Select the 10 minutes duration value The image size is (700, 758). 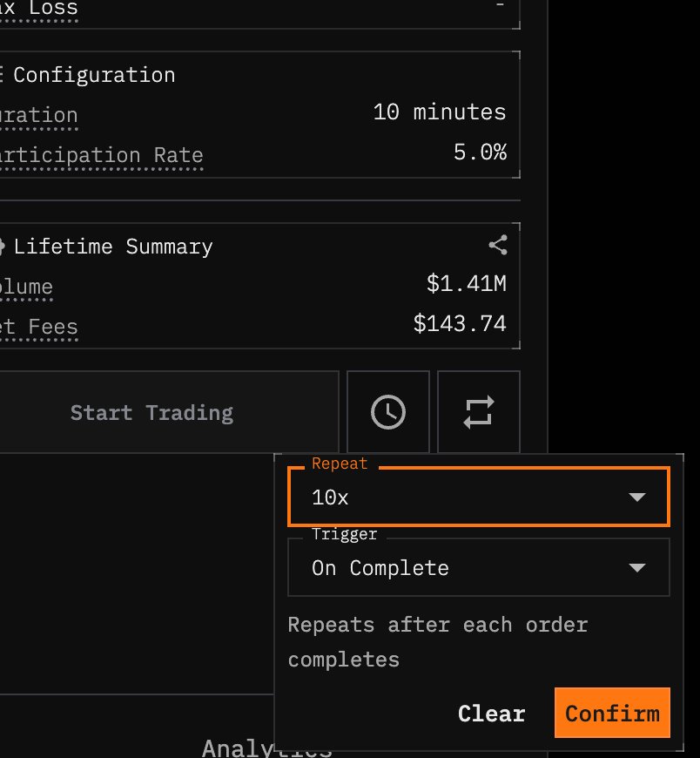440,112
